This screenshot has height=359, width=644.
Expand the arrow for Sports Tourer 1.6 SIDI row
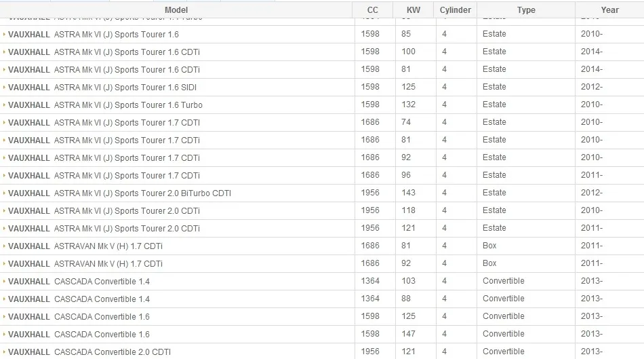[x=4, y=87]
